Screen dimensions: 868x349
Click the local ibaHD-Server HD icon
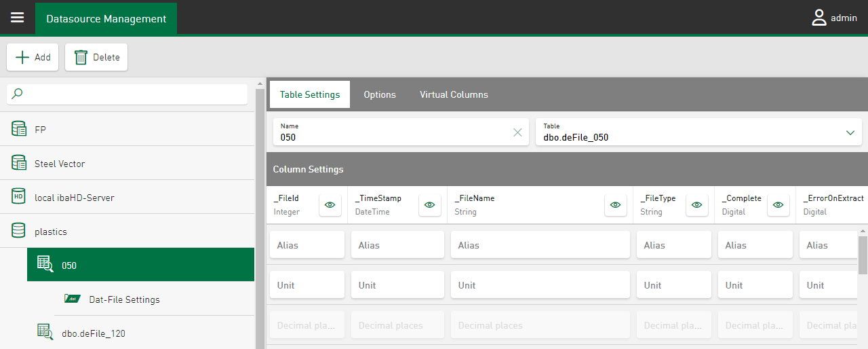[x=19, y=197]
